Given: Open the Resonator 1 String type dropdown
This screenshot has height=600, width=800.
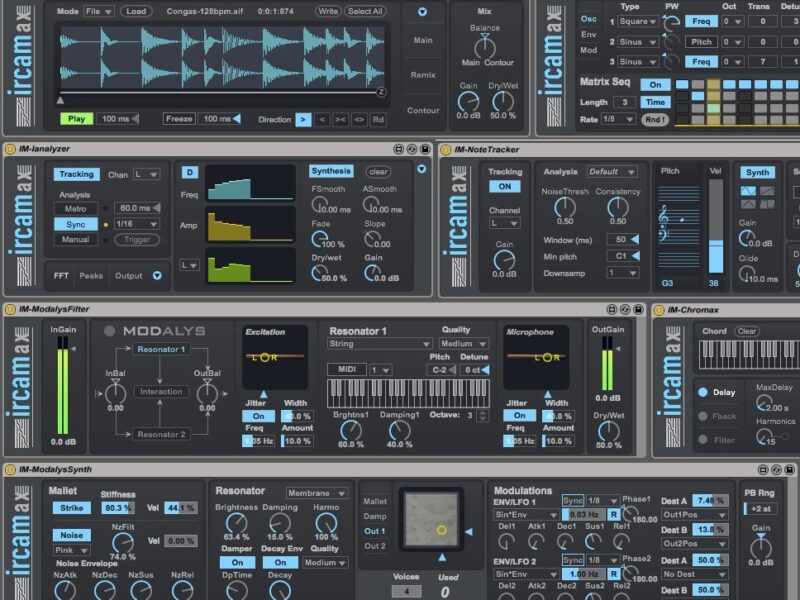Looking at the screenshot, I should [x=379, y=344].
